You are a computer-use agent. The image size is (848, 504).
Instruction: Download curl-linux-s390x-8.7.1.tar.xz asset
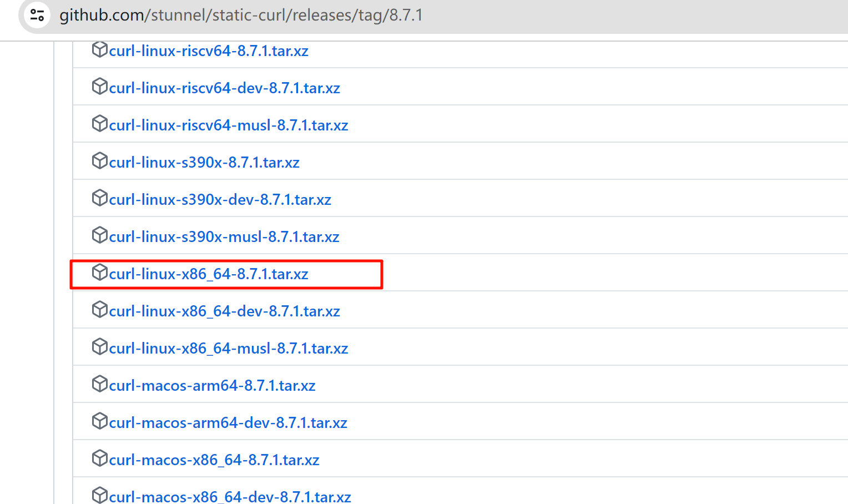click(204, 163)
